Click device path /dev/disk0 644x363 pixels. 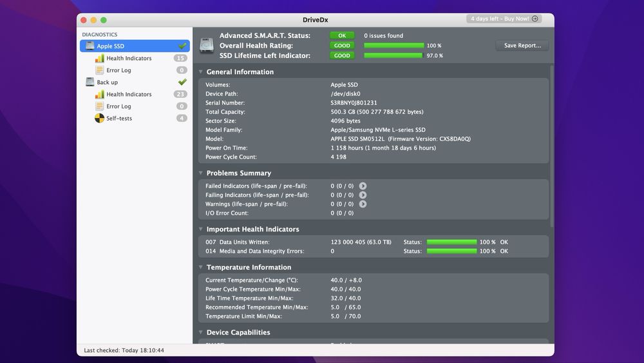[x=345, y=93]
